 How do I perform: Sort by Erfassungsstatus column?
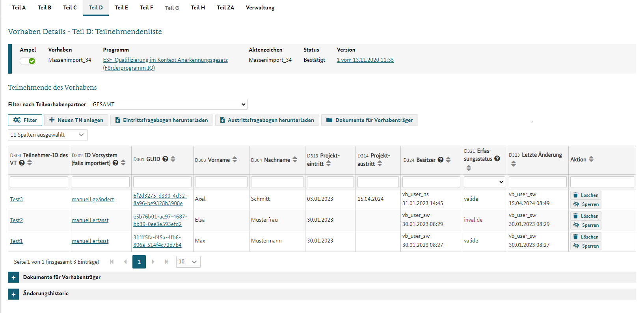click(x=469, y=168)
